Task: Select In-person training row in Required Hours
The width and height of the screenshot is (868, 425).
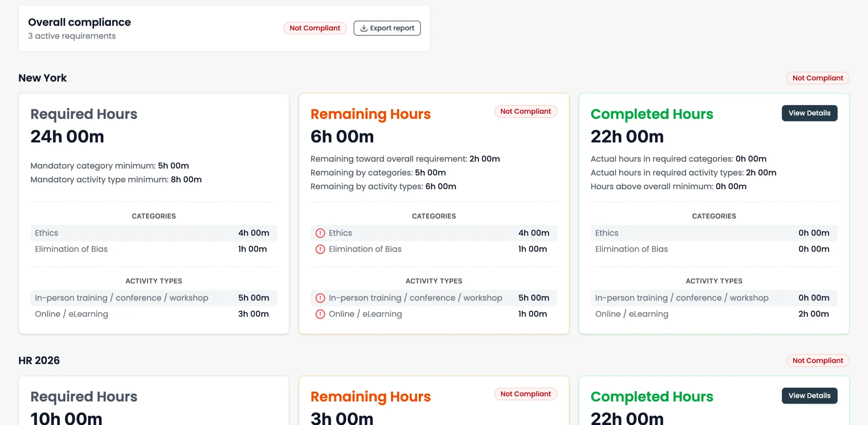Action: (154, 298)
